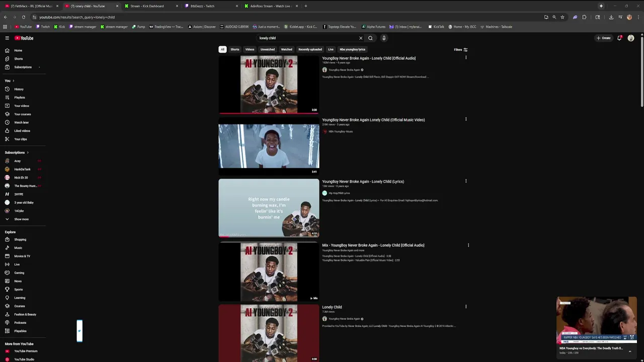644x362 pixels.
Task: Open Movies & TV under Explore
Action: 22,256
